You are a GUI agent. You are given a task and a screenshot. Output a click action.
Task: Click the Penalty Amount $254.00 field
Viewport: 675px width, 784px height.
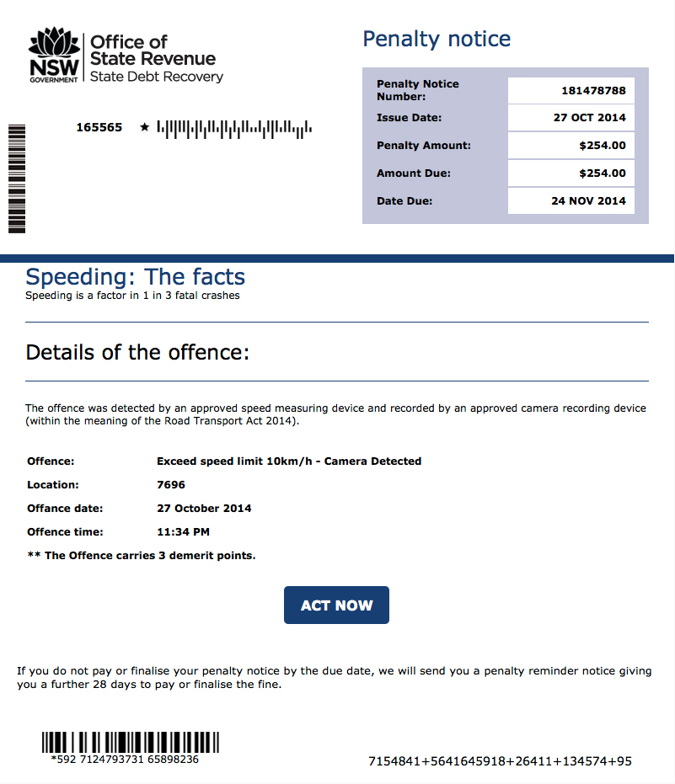pyautogui.click(x=571, y=146)
